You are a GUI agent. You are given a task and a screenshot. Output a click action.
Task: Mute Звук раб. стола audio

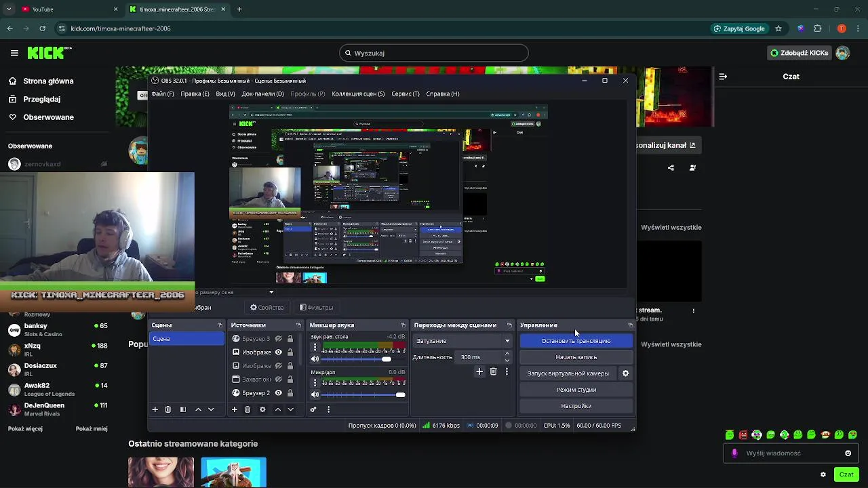(315, 359)
